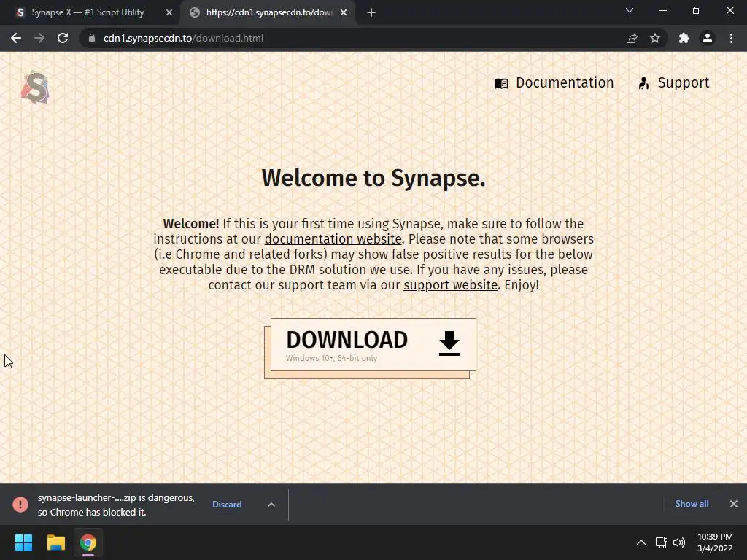Minimize the Chrome window
The width and height of the screenshot is (747, 560).
point(662,10)
